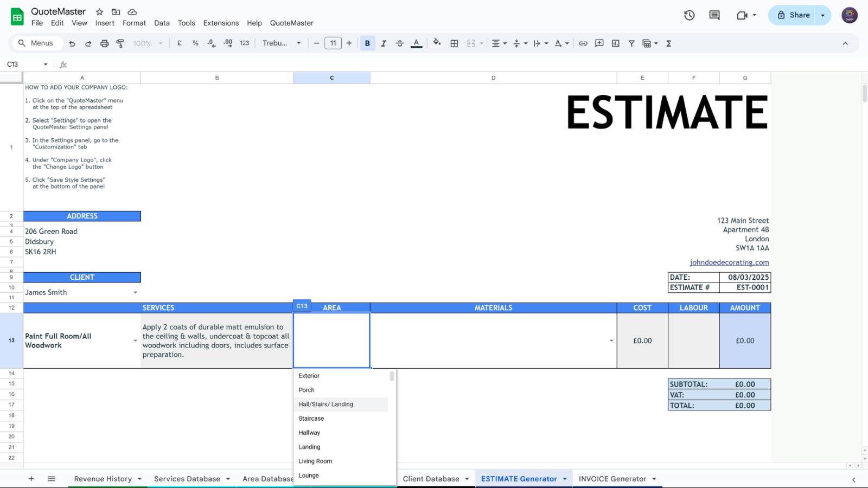Viewport: 868px width, 488px height.
Task: Select Hallway from the area list
Action: (309, 432)
